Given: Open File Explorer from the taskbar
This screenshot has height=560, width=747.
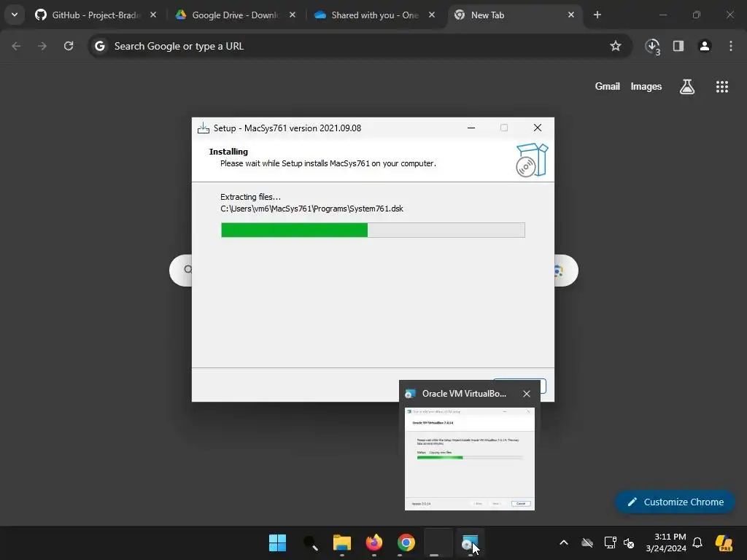Looking at the screenshot, I should tap(341, 542).
